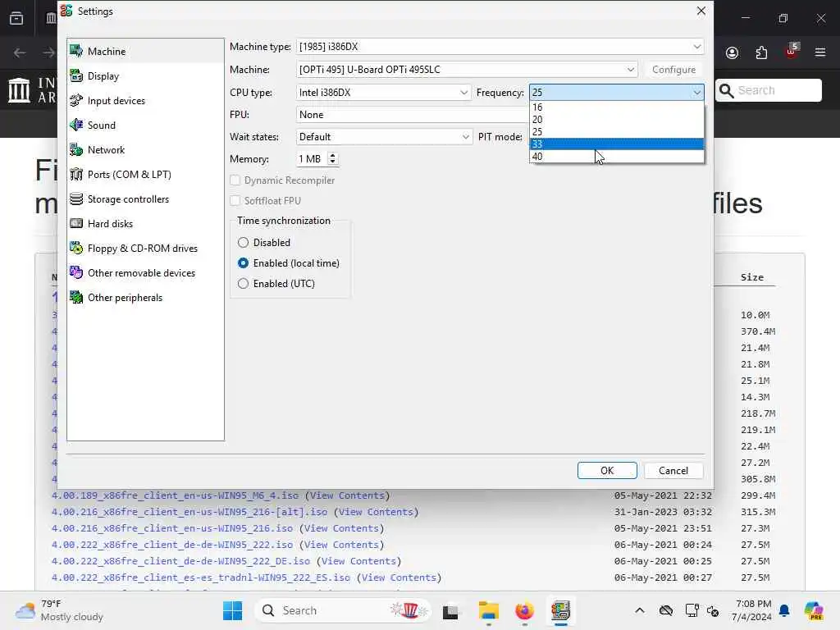Open 4.00.216 WIN95_216-[alt].iso link
Image resolution: width=840 pixels, height=630 pixels.
(189, 512)
